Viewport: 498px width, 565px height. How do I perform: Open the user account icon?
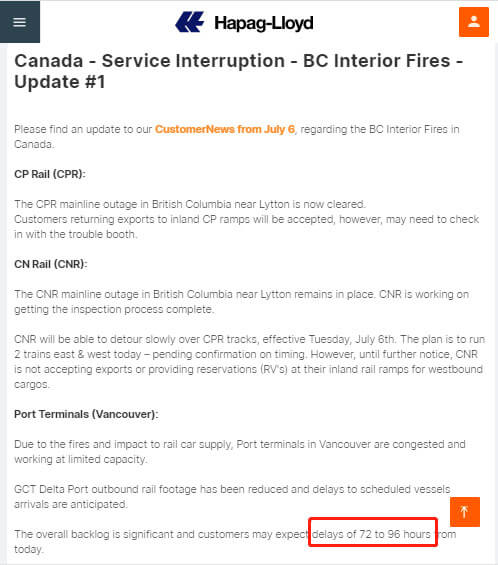(473, 22)
